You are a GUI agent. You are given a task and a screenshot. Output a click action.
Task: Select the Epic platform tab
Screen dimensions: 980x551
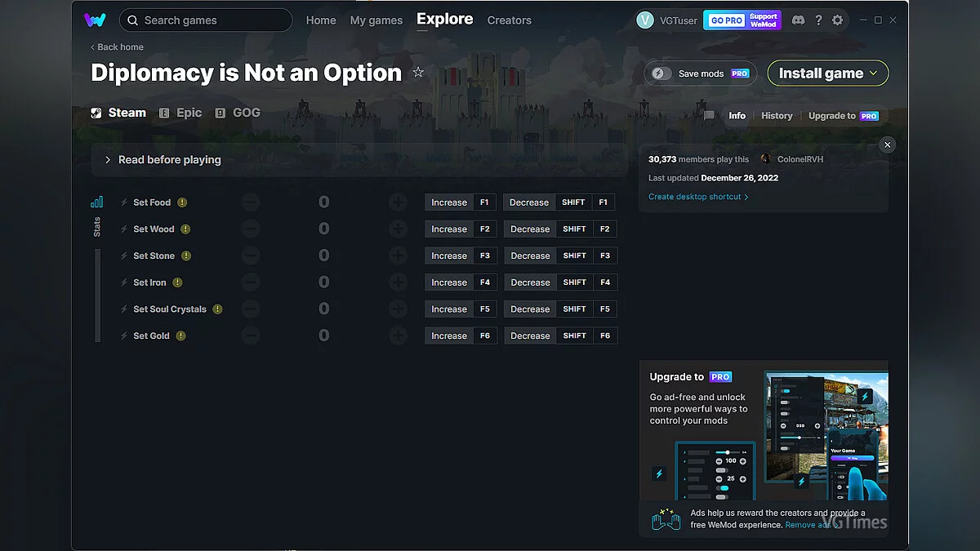(x=180, y=113)
